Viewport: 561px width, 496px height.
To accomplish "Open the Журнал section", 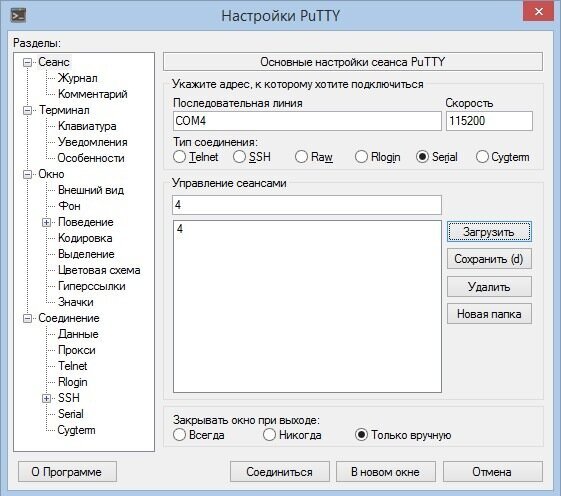I will click(78, 78).
